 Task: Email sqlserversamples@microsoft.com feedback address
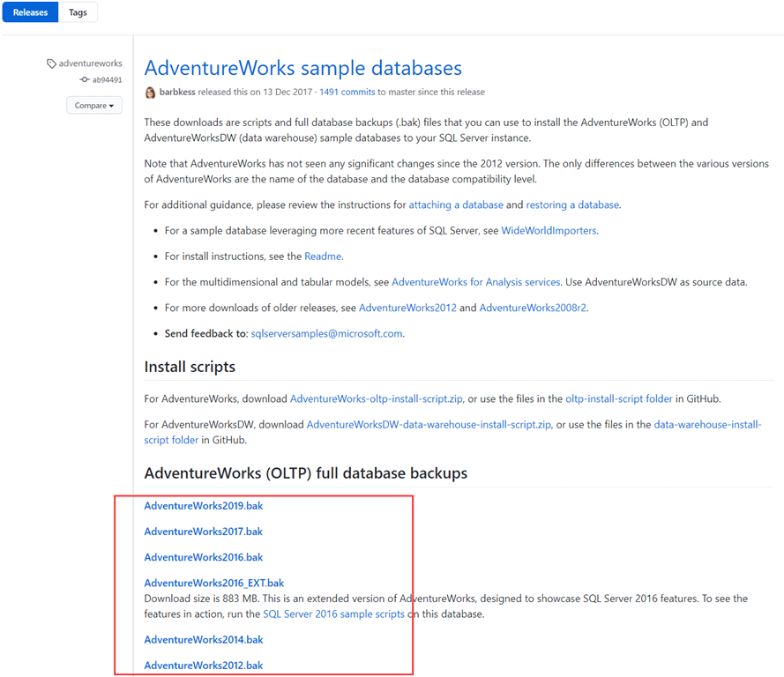pos(326,333)
